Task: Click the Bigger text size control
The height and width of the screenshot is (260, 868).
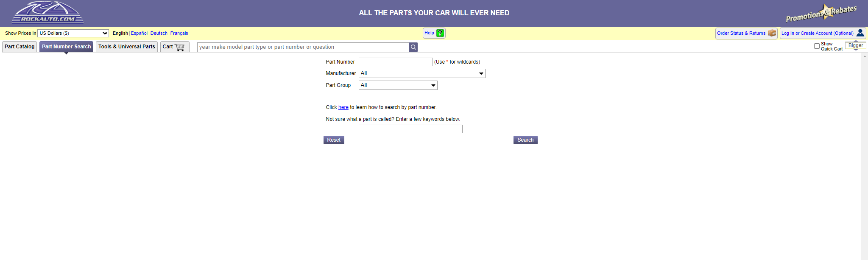Action: pos(855,45)
